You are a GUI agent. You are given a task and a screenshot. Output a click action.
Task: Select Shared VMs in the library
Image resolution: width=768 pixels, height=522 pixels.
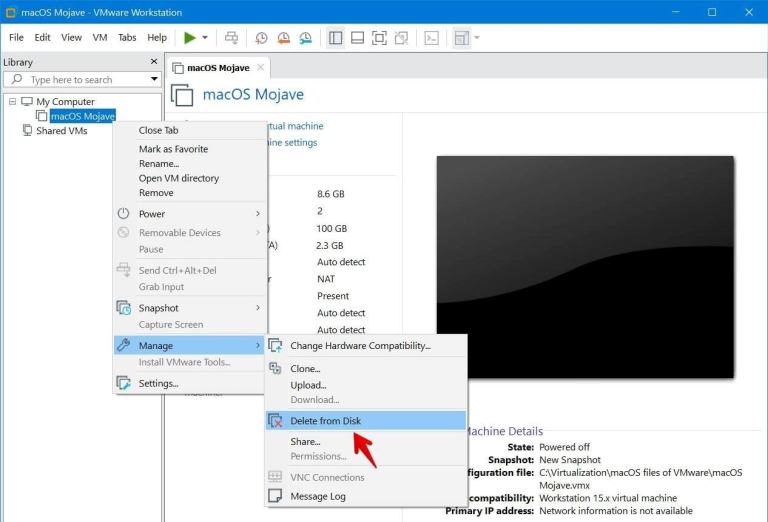tap(62, 131)
